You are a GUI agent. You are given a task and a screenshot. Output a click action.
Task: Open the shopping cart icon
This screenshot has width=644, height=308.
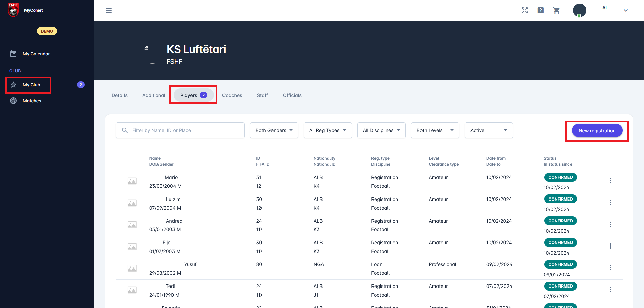tap(556, 10)
